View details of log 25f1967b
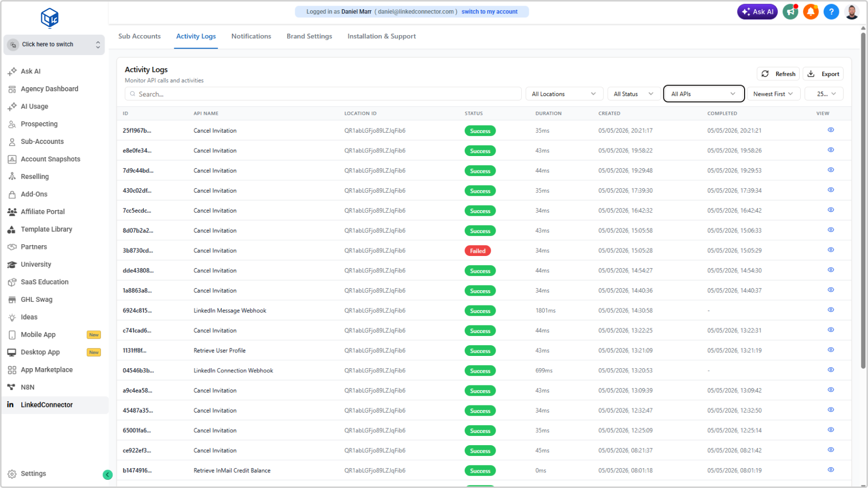Screen dimensions: 868x488 click(x=831, y=130)
